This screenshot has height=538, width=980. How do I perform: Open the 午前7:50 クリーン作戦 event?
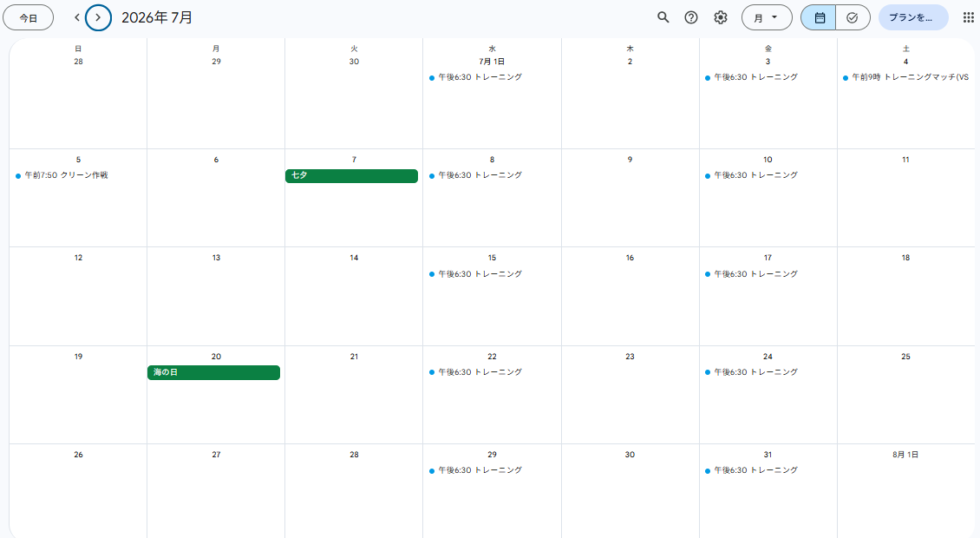click(x=62, y=176)
